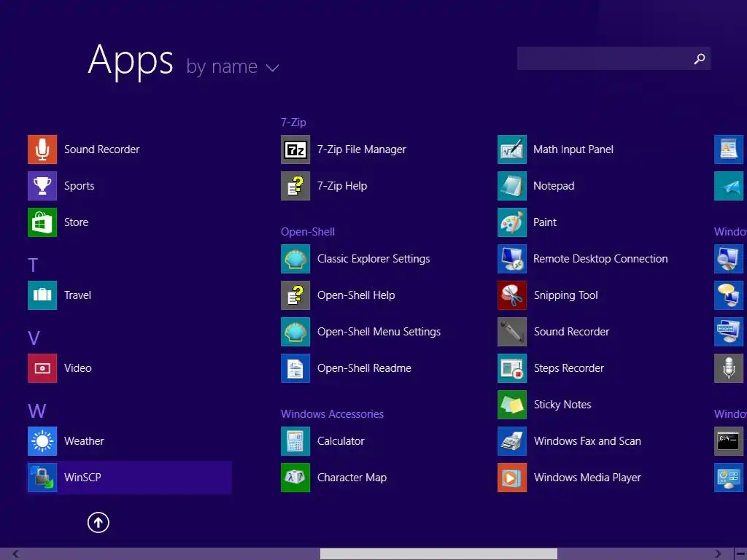Open the green Store icon

(x=42, y=222)
